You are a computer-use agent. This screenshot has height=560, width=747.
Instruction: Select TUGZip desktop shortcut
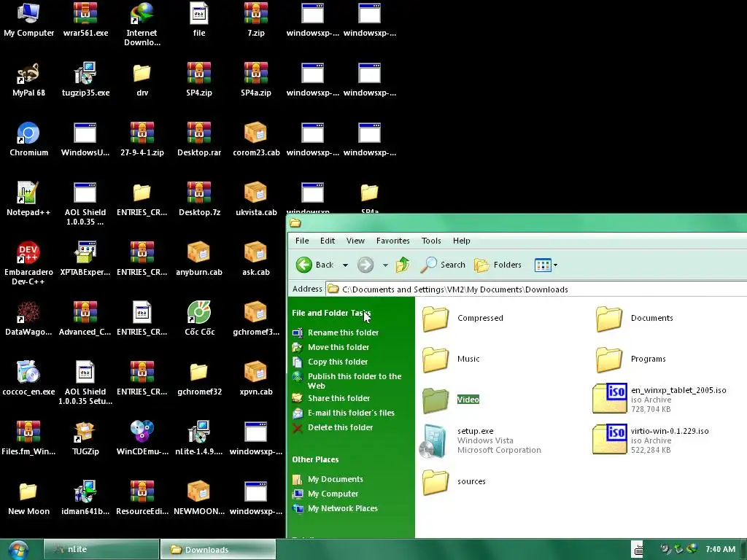[85, 437]
